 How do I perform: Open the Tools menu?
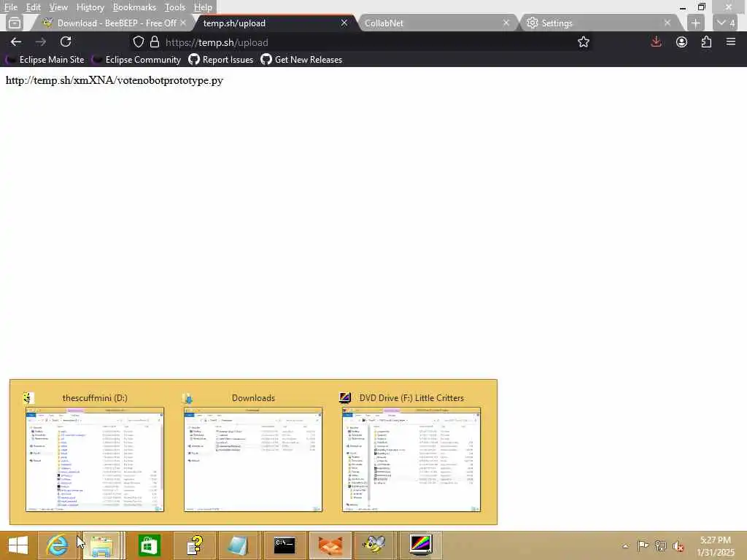tap(174, 7)
